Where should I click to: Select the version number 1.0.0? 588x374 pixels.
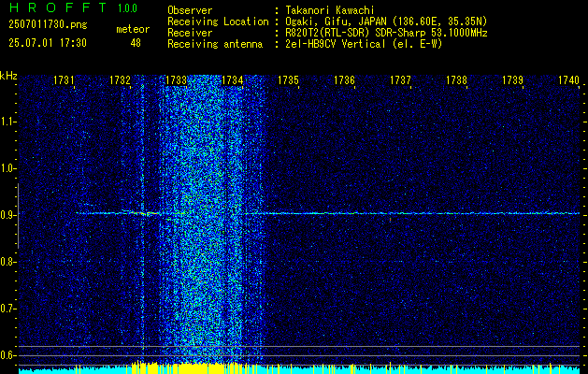(127, 8)
